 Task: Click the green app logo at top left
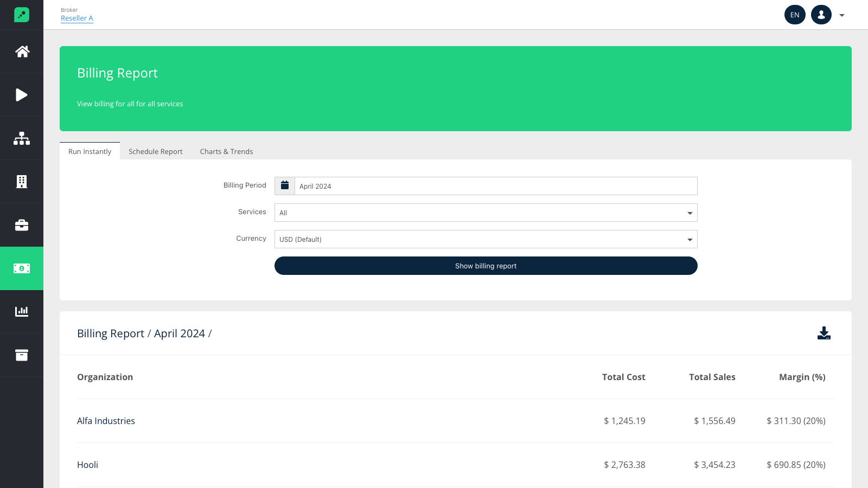pyautogui.click(x=22, y=15)
